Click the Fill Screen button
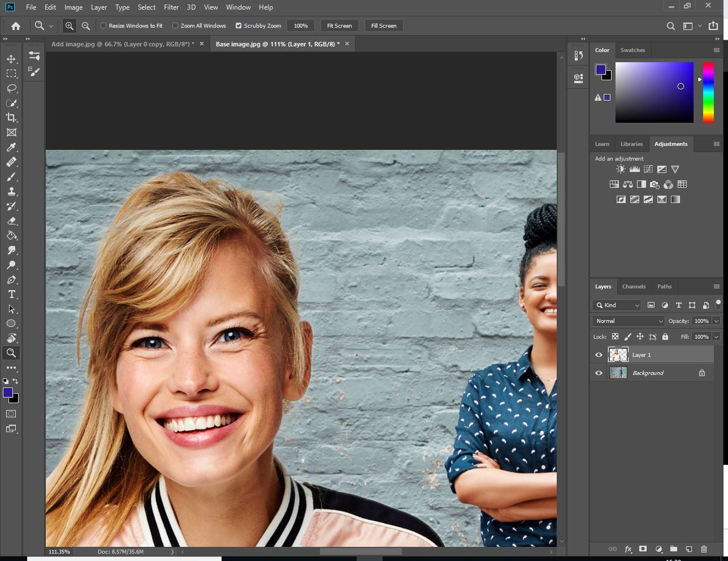Screen dimensions: 728x561 coord(384,25)
